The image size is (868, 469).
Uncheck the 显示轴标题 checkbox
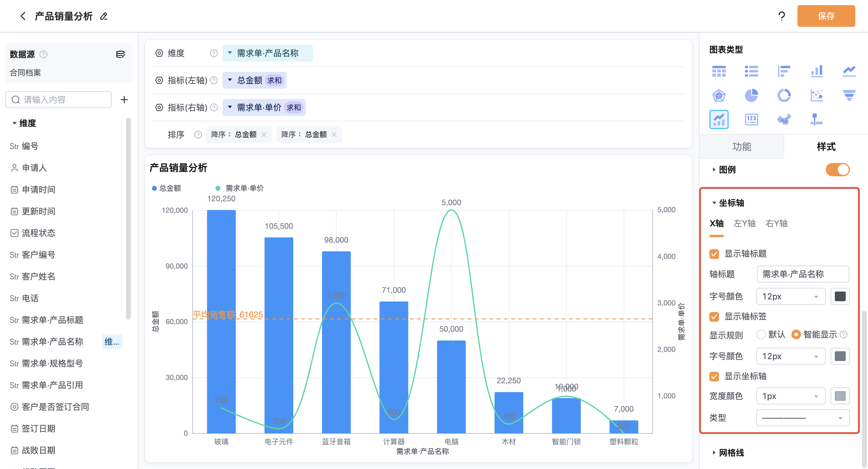[x=714, y=254]
